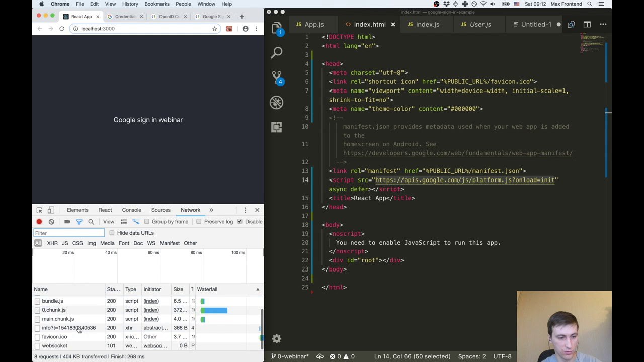Screen dimensions: 644x362
Task: Switch to the DevTools Console tab
Action: (x=131, y=210)
